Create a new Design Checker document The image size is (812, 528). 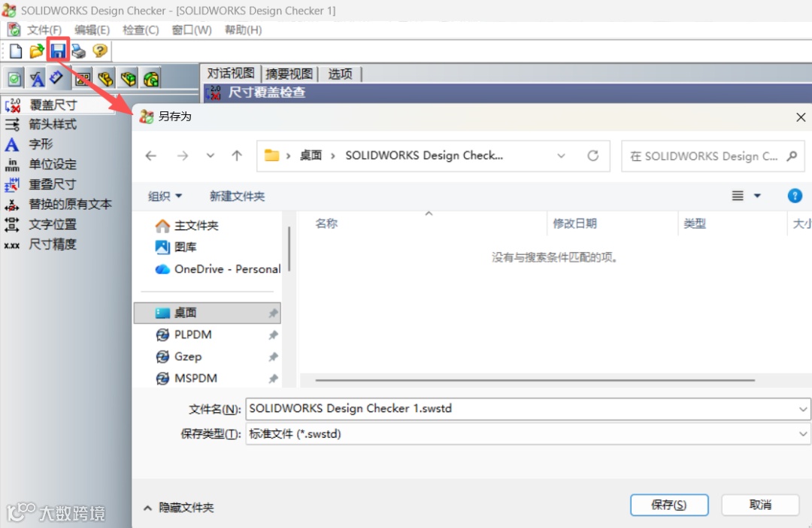[16, 51]
